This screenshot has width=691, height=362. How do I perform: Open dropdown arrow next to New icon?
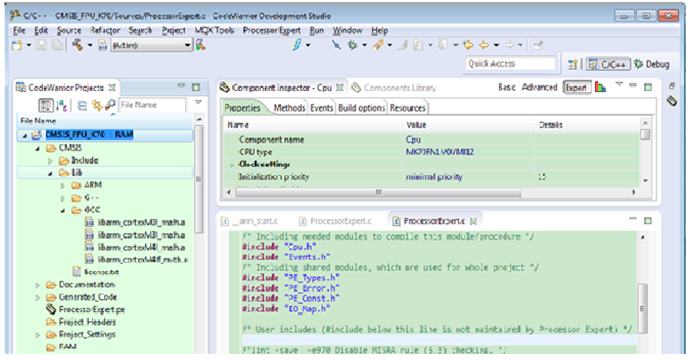[28, 45]
